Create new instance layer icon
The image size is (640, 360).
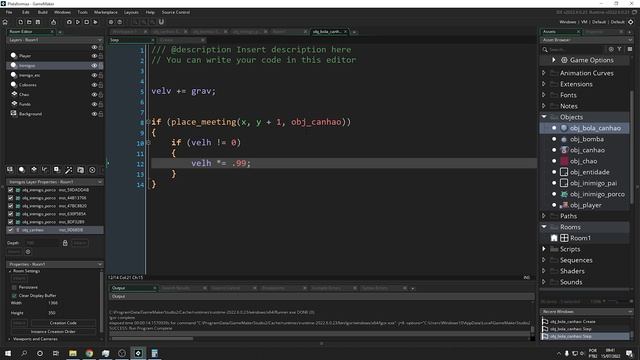tap(22, 170)
